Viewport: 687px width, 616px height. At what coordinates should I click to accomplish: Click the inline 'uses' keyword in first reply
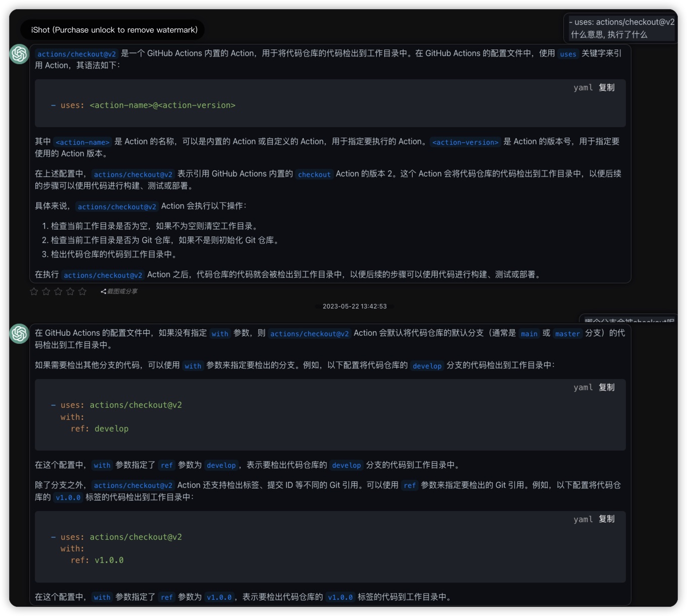point(568,54)
